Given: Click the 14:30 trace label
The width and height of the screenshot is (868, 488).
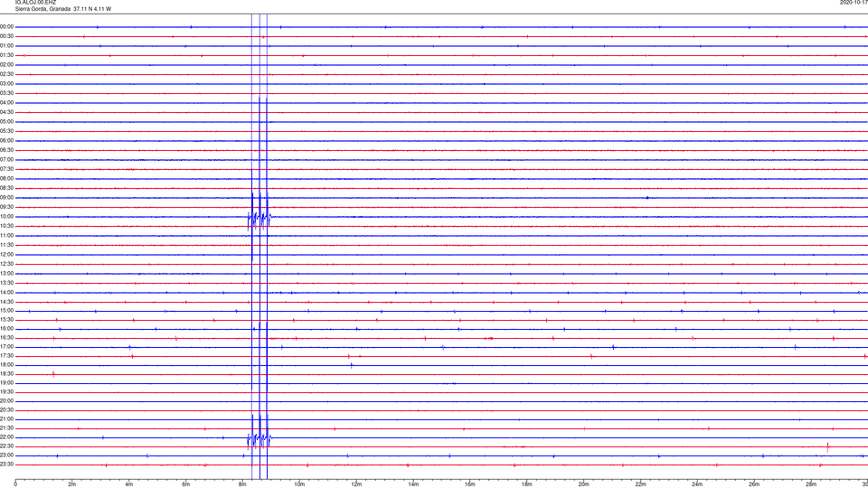Looking at the screenshot, I should 6,302.
